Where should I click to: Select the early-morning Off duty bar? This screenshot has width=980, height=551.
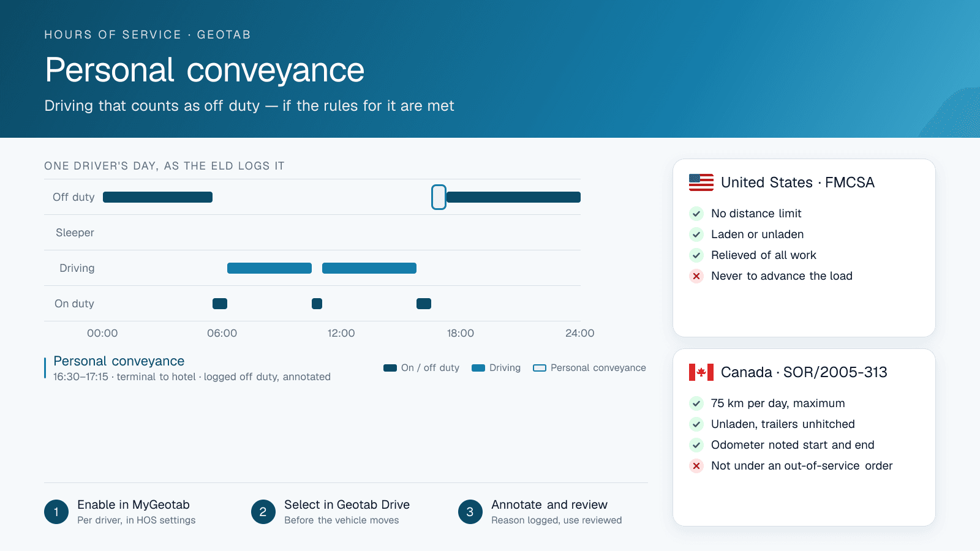click(x=157, y=197)
